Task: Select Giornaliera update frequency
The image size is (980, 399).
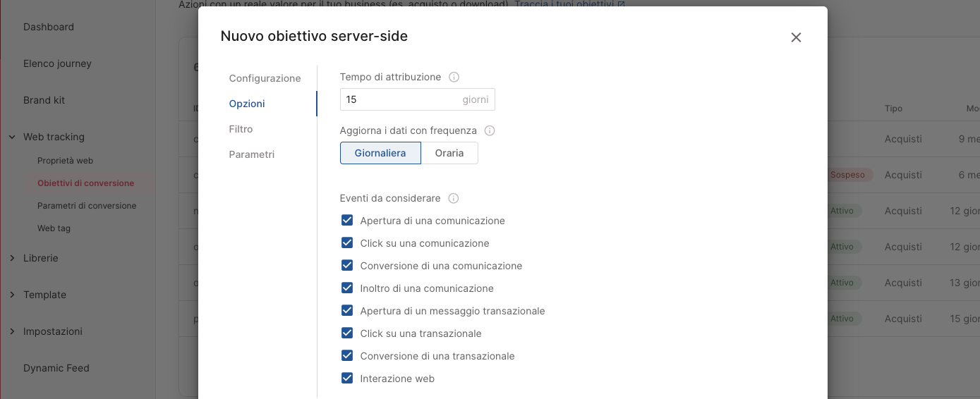Action: (380, 153)
